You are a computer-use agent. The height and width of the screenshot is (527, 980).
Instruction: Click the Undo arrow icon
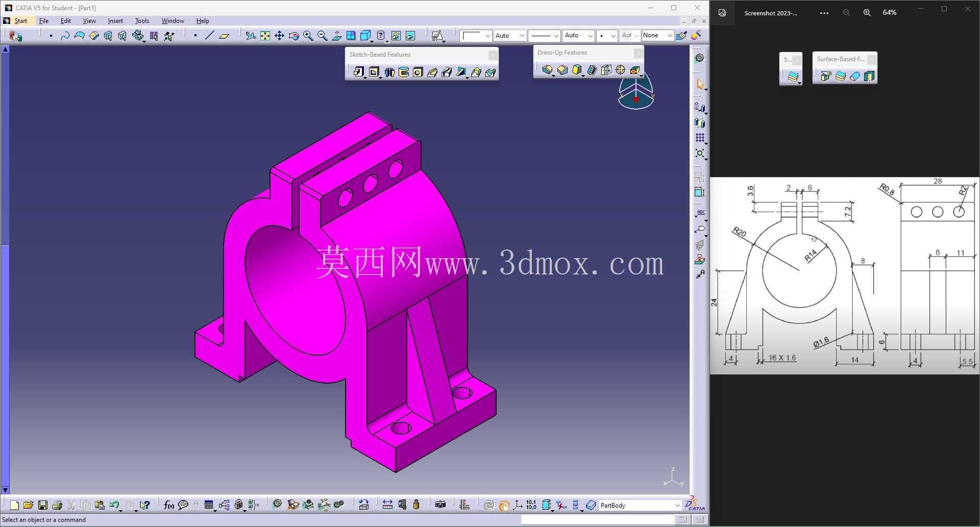(114, 505)
